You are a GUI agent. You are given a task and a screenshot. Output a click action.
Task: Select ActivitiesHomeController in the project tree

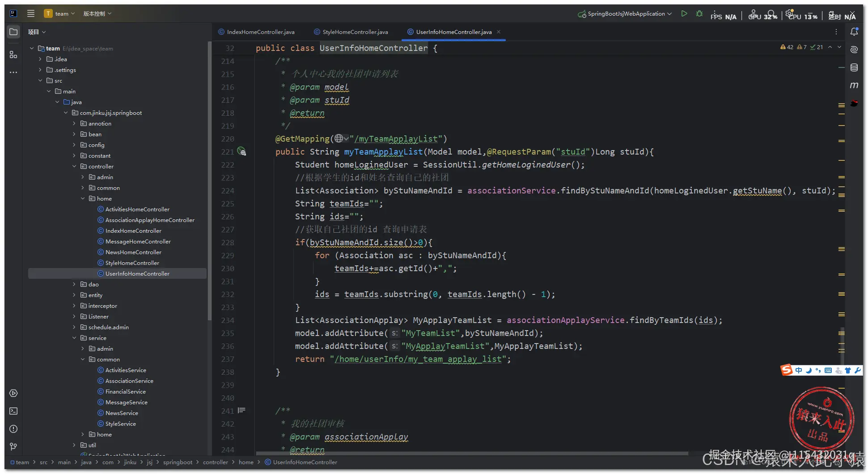click(137, 209)
